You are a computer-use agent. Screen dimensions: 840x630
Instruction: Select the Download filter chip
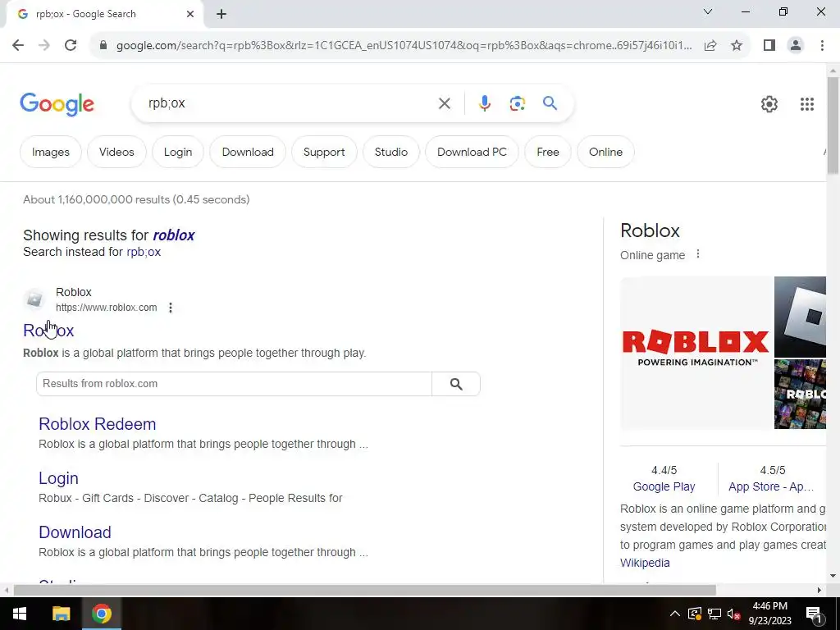coord(248,152)
